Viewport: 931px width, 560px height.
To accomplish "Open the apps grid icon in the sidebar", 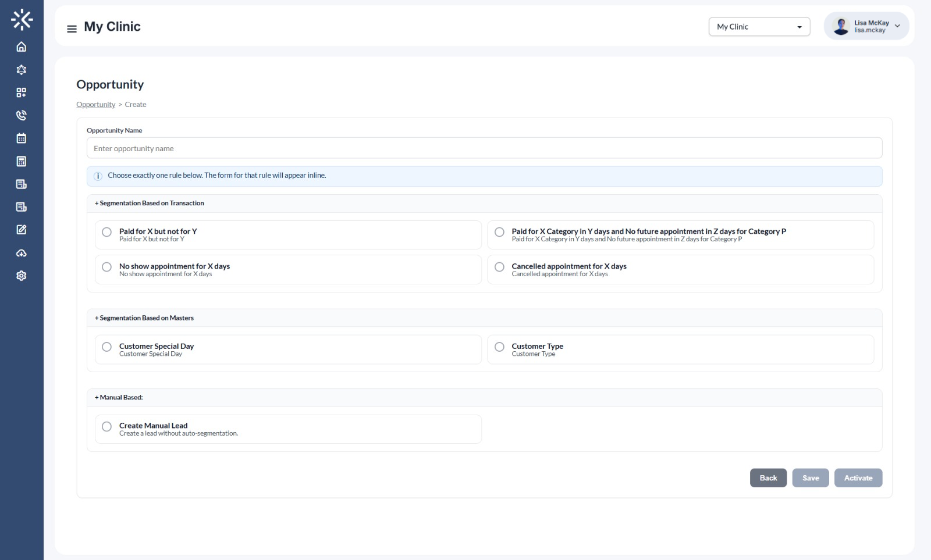I will [22, 92].
